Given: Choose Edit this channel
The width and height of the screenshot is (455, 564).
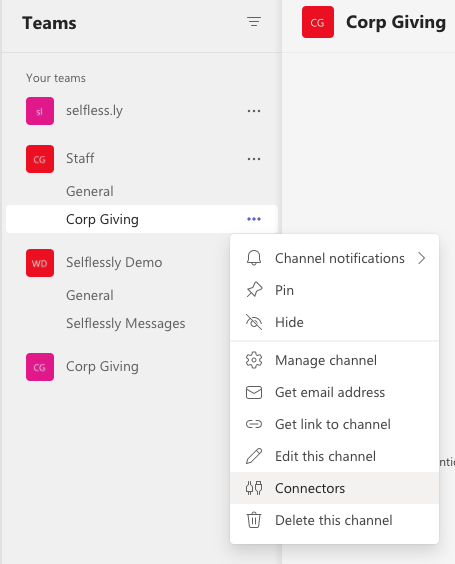Looking at the screenshot, I should pyautogui.click(x=335, y=456).
